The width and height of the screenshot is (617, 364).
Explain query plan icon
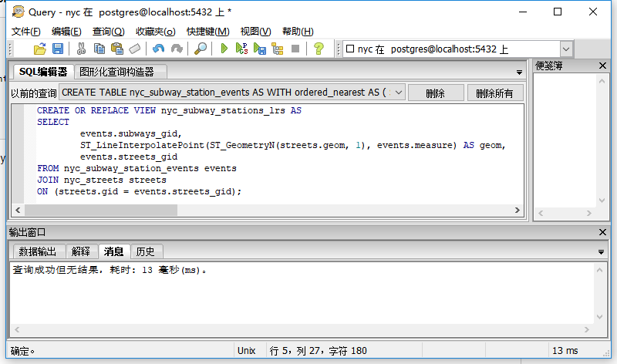(278, 49)
